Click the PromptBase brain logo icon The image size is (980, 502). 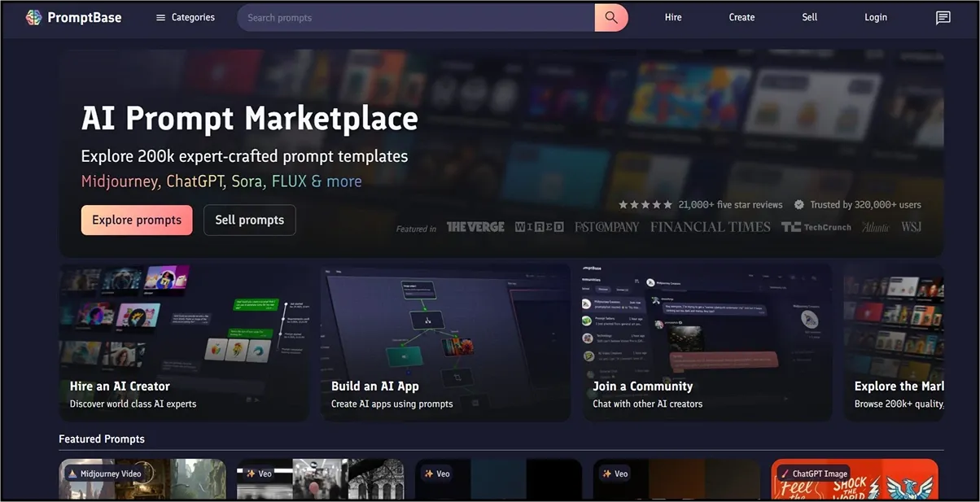(x=33, y=17)
